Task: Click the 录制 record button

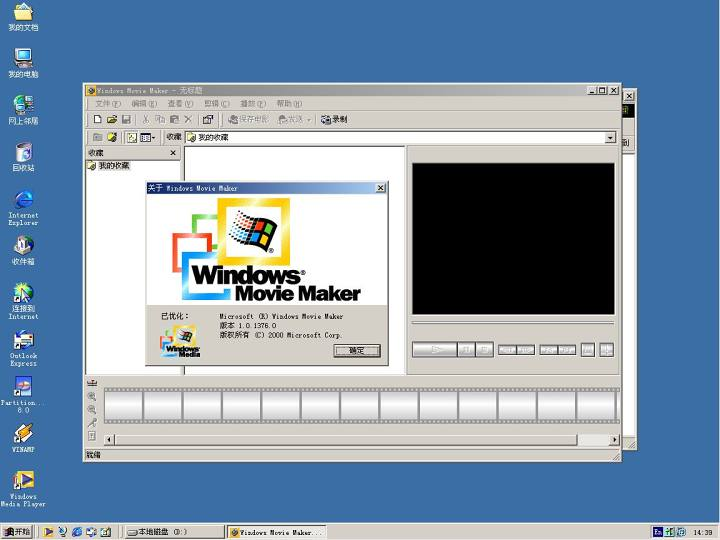Action: pos(334,119)
